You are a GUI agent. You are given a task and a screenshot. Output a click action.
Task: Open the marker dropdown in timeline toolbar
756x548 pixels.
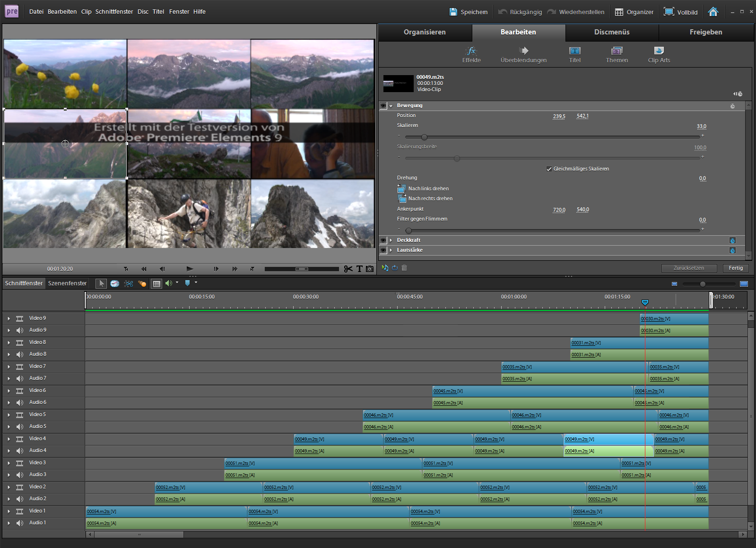tap(196, 283)
